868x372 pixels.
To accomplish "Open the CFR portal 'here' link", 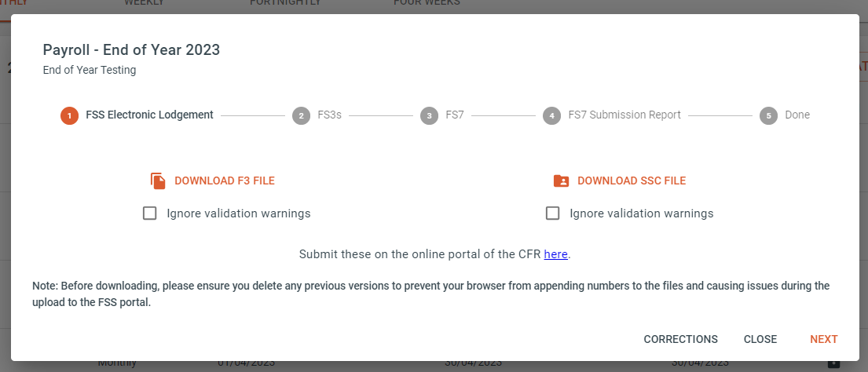I will click(x=556, y=254).
